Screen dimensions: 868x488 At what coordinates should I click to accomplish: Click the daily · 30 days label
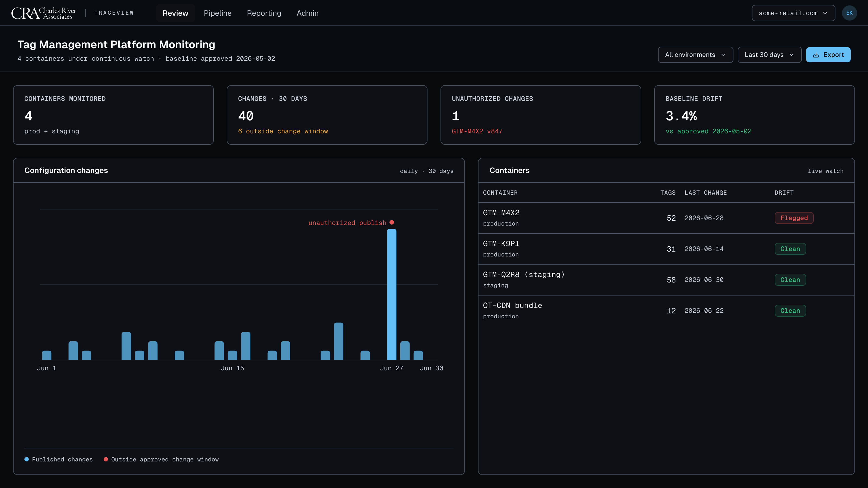tap(427, 171)
